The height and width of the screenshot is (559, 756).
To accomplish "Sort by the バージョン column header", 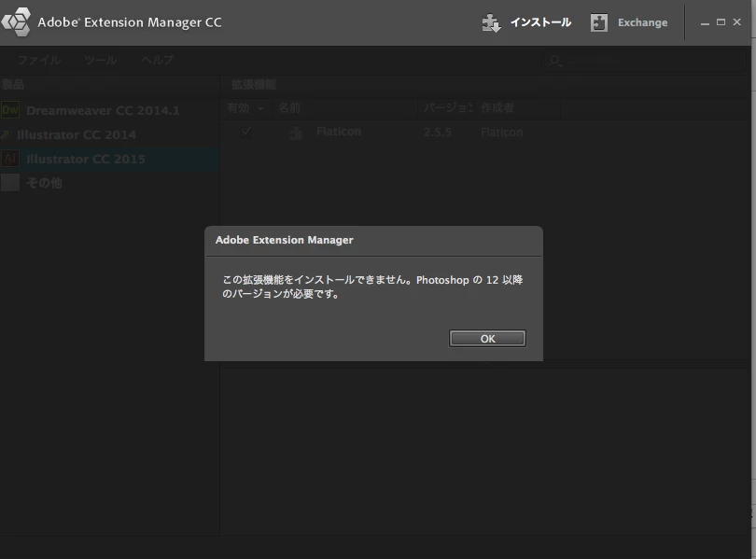I will click(x=448, y=108).
